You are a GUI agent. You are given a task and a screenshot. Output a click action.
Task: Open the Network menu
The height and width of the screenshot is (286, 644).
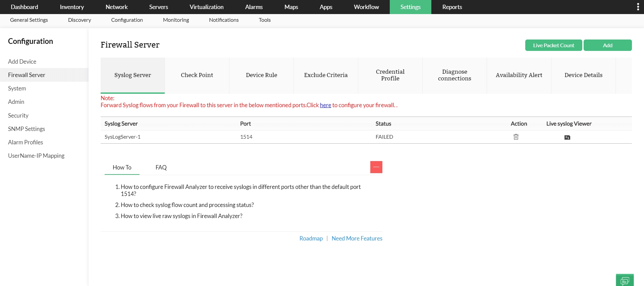coord(117,7)
